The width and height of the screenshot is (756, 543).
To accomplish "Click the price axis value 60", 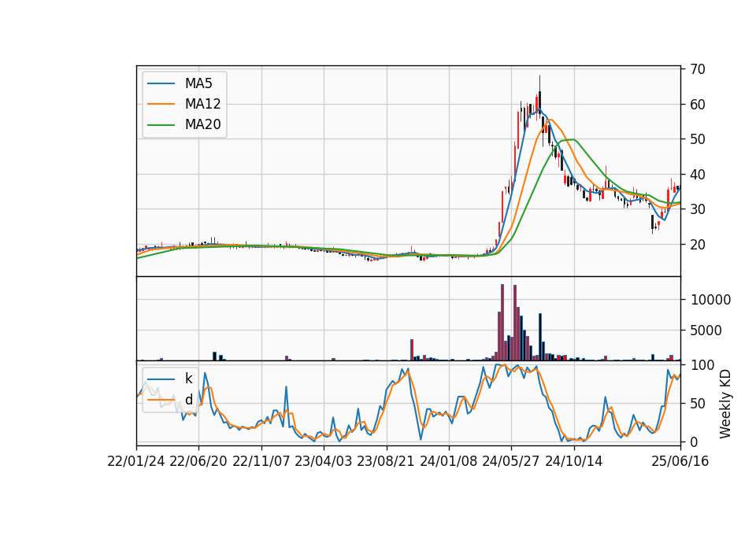I will coord(698,104).
